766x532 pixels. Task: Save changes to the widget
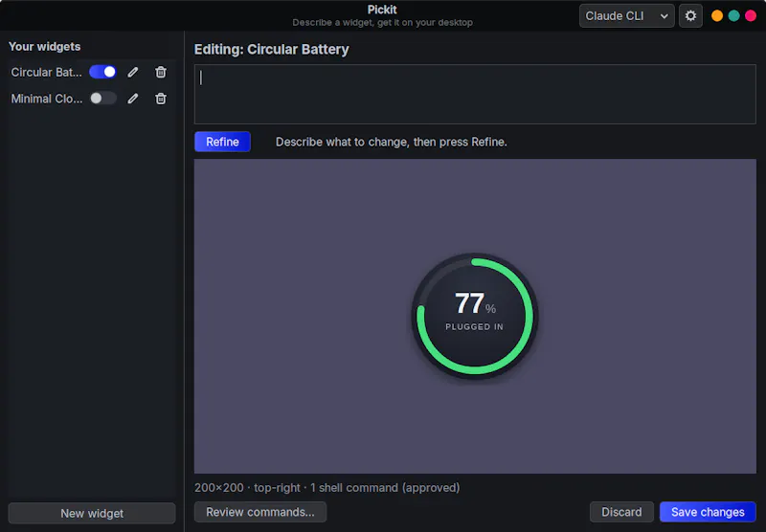tap(708, 512)
